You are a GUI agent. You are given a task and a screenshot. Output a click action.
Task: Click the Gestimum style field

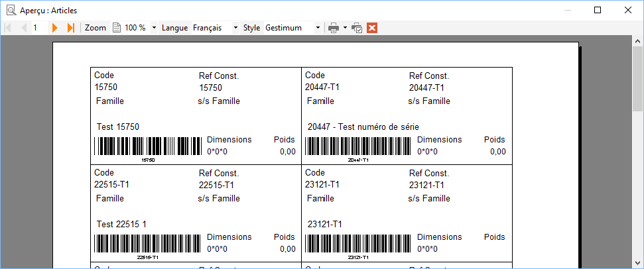[x=289, y=28]
